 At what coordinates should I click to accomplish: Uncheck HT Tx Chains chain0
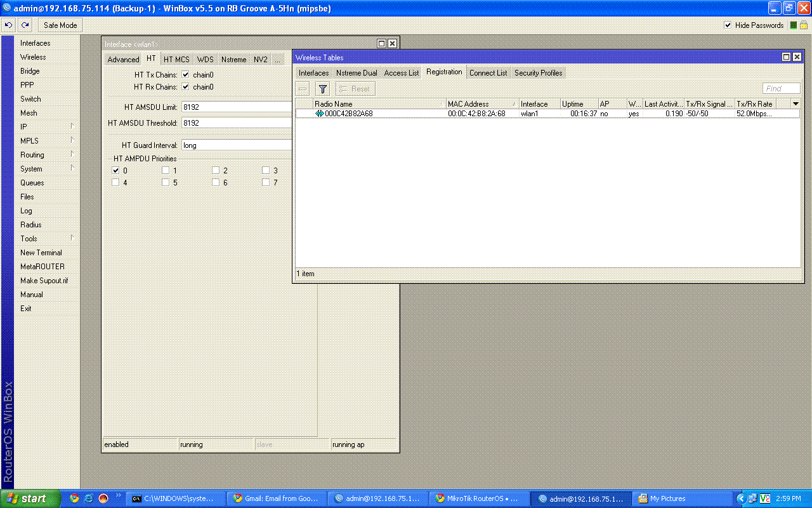point(186,75)
